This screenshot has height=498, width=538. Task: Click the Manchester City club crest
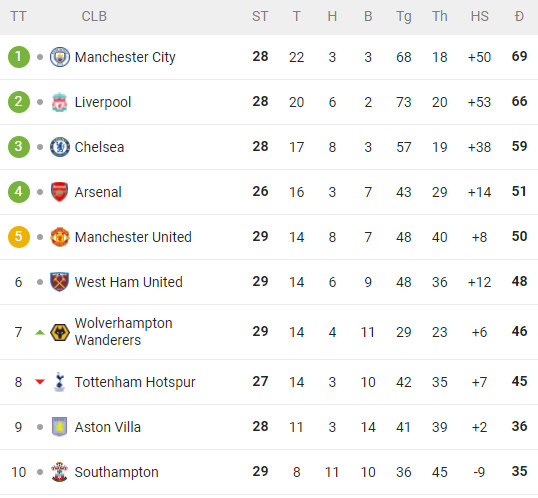(60, 57)
